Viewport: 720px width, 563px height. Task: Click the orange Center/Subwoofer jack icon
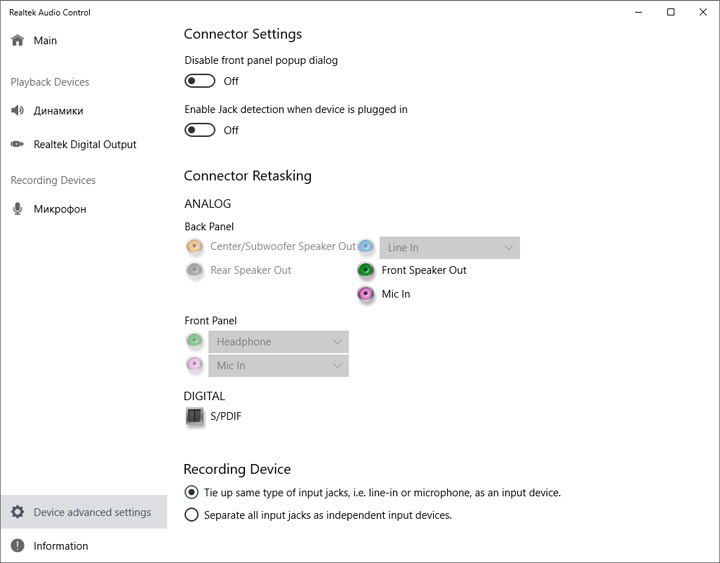pos(194,246)
